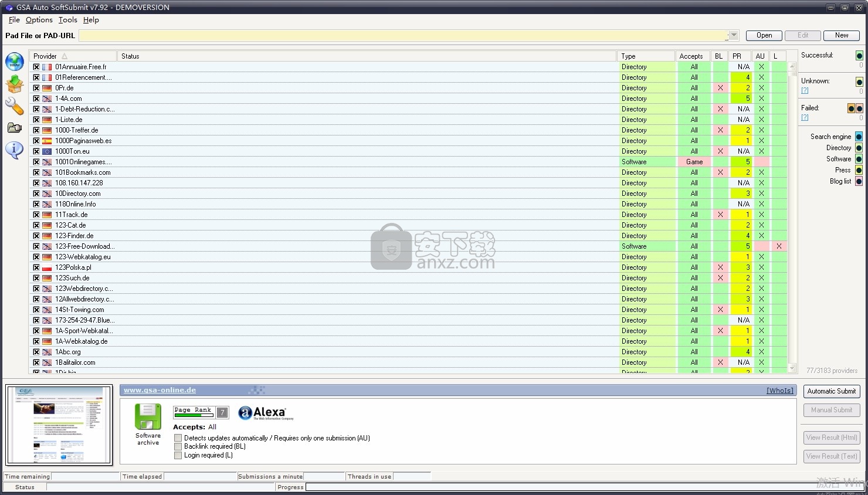The height and width of the screenshot is (495, 868).
Task: Click the German flag beside 0Pr.de
Action: pyautogui.click(x=47, y=88)
